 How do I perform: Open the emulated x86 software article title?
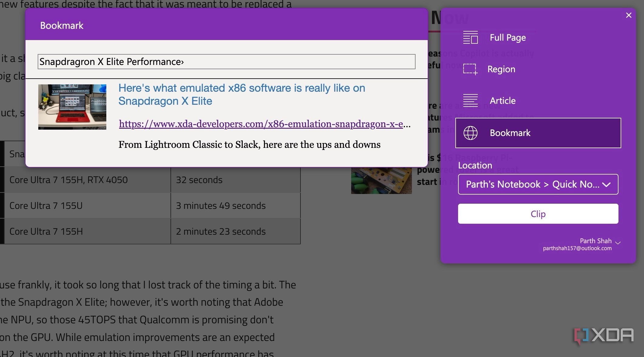(x=241, y=94)
